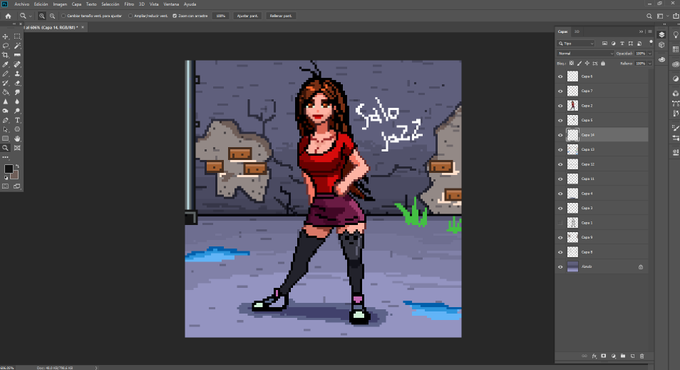Screen dimensions: 680x370
Task: Select the Crop tool
Action: tap(6, 55)
